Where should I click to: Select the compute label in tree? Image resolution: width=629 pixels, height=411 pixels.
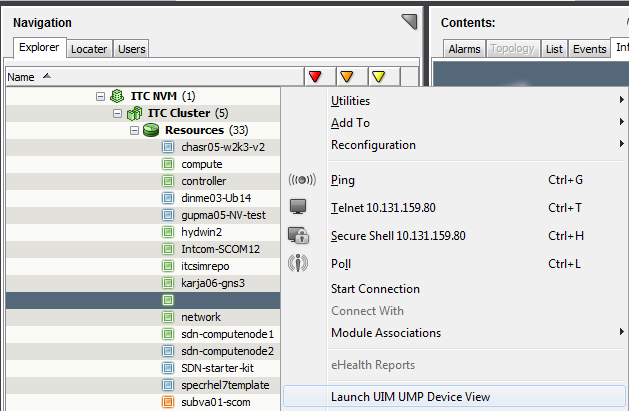coord(202,164)
